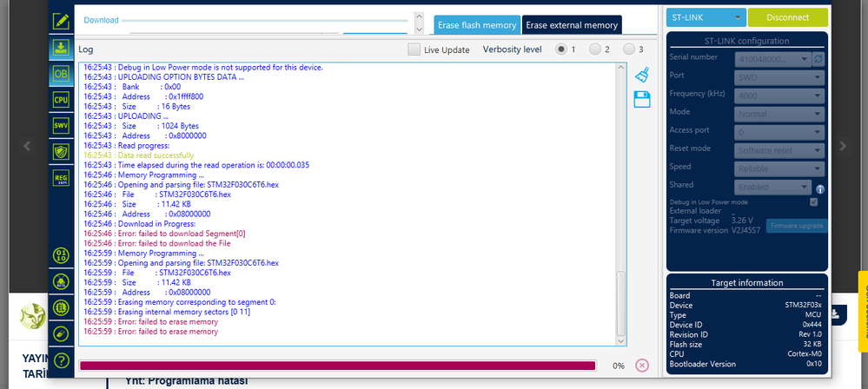868x389 pixels.
Task: Open the Frequency (kHz) dropdown
Action: [779, 96]
